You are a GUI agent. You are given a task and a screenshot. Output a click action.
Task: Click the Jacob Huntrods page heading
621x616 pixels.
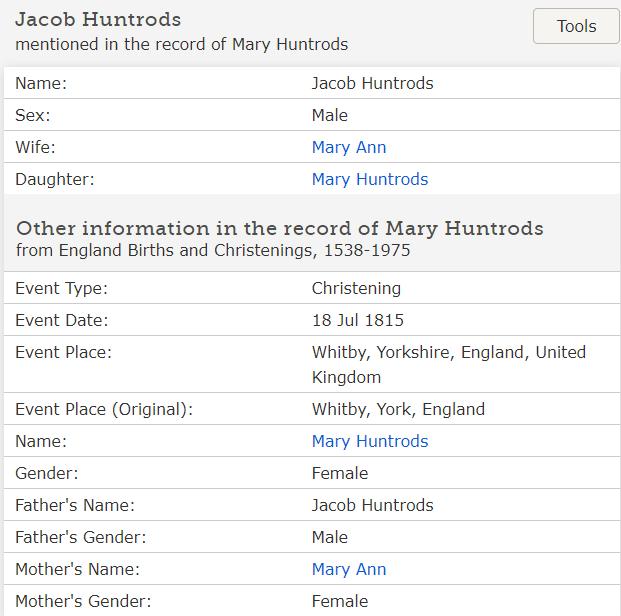[x=98, y=20]
